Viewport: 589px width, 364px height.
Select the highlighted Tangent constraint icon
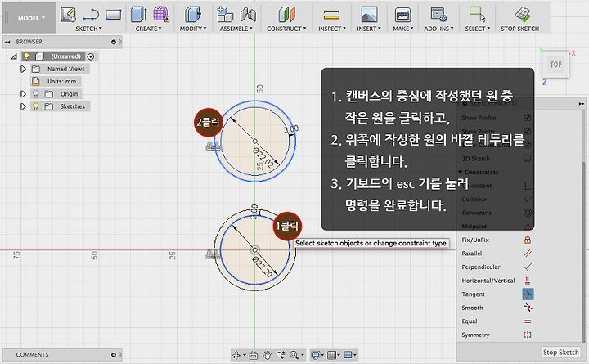tap(528, 294)
